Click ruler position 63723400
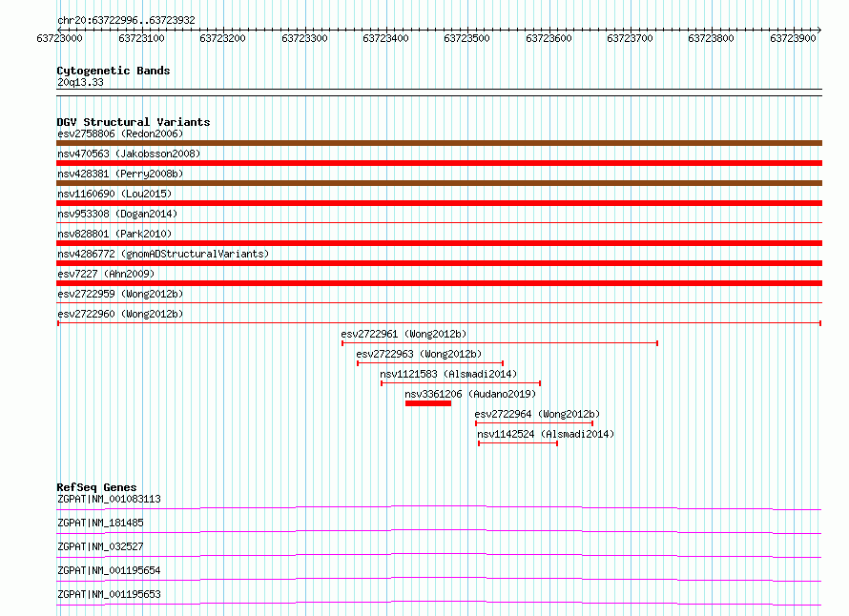Viewport: 849px width, 616px height. tap(385, 38)
